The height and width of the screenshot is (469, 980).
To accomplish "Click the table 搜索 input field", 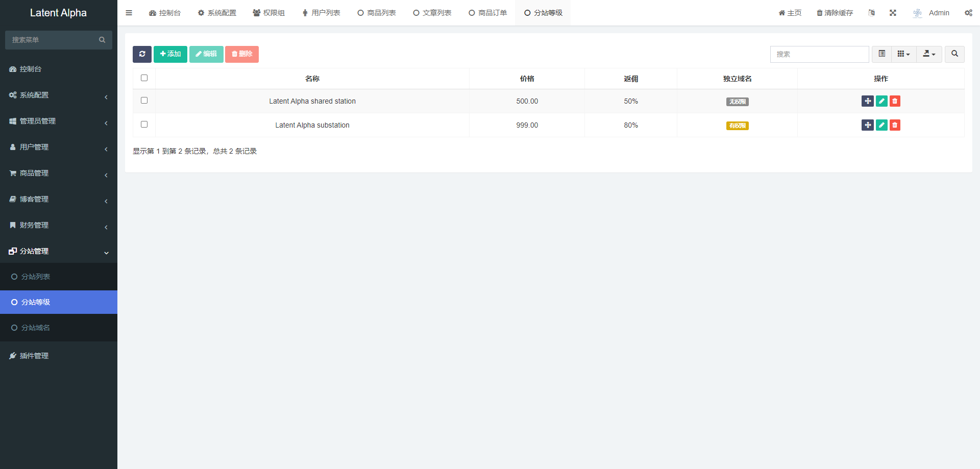I will tap(819, 54).
